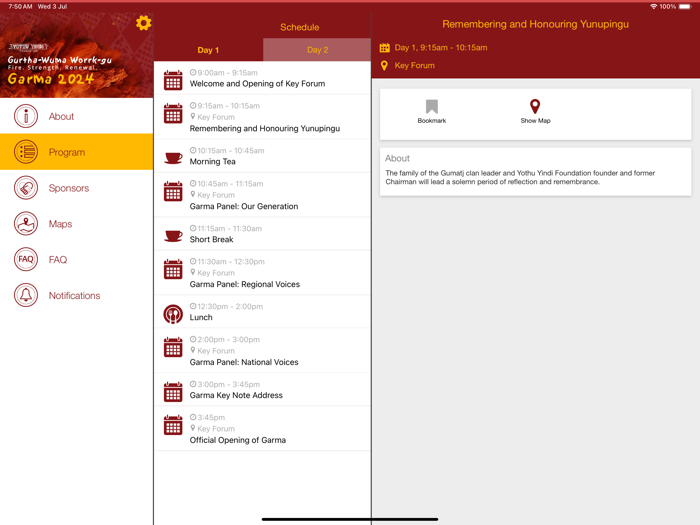Image resolution: width=700 pixels, height=525 pixels.
Task: Select the Morning Tea entry
Action: (262, 156)
